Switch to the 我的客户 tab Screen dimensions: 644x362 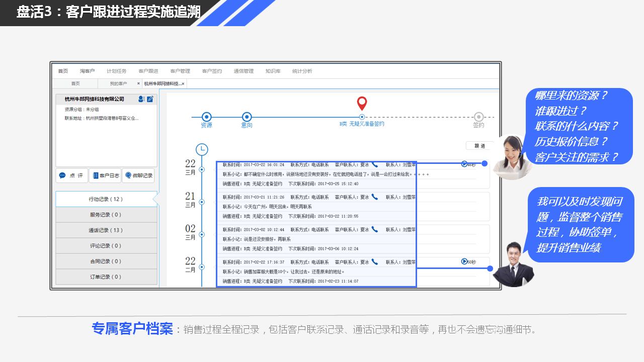[x=118, y=83]
